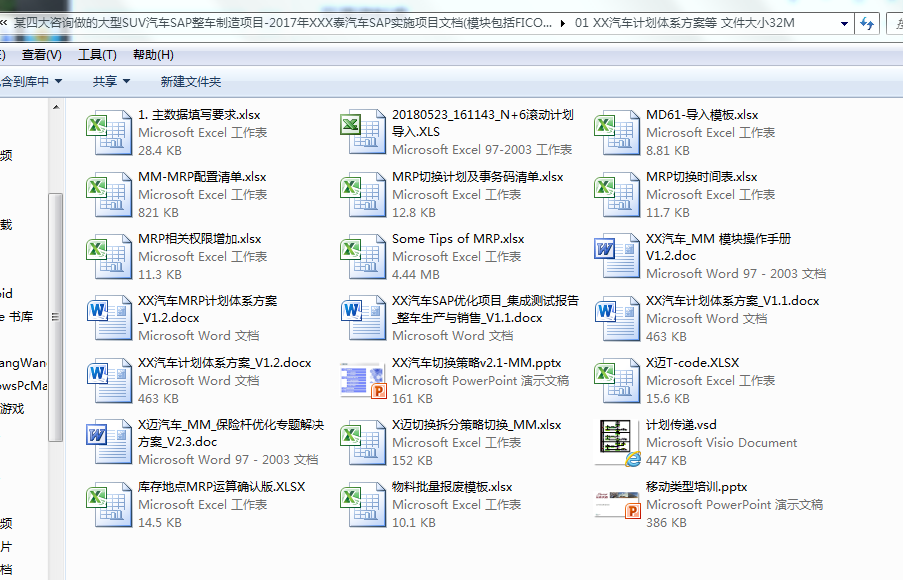The height and width of the screenshot is (580, 903).
Task: Select the 库存地点MRP运算确认版.XLSX file name
Action: click(x=221, y=487)
